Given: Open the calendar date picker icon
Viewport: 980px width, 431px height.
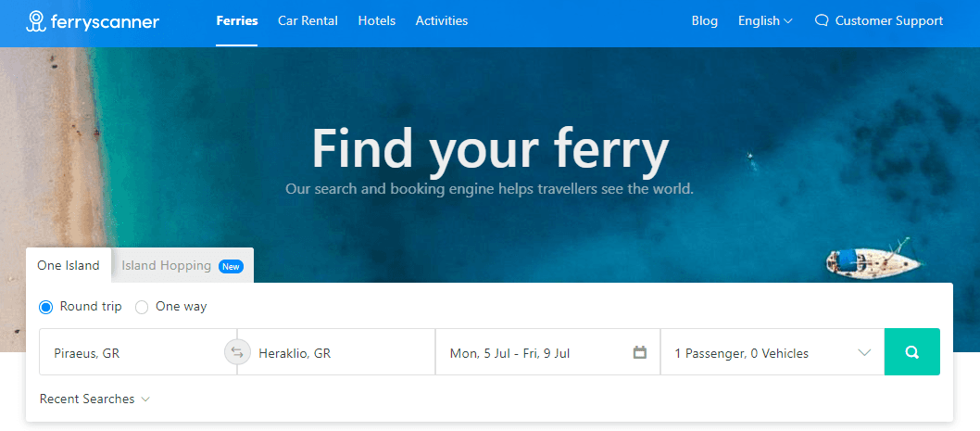Looking at the screenshot, I should [639, 352].
